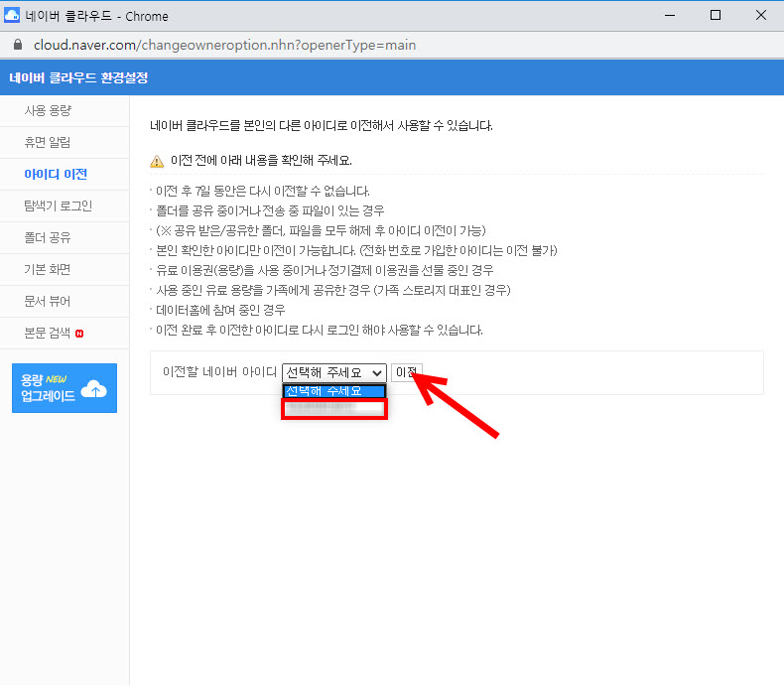Screen dimensions: 784x685
Task: Close the Chrome window
Action: pyautogui.click(x=761, y=16)
